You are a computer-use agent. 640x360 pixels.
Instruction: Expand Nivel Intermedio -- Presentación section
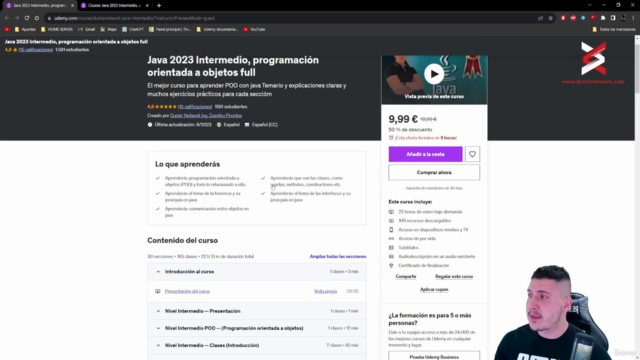point(257,311)
